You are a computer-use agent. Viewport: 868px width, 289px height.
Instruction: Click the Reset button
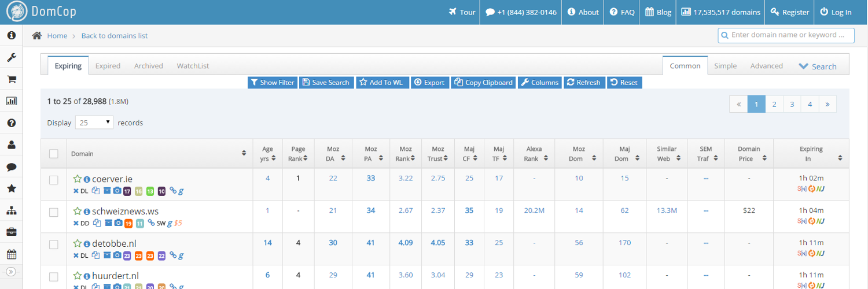[624, 83]
